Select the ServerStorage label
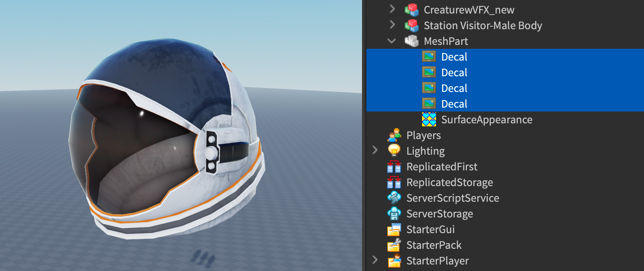 click(439, 213)
